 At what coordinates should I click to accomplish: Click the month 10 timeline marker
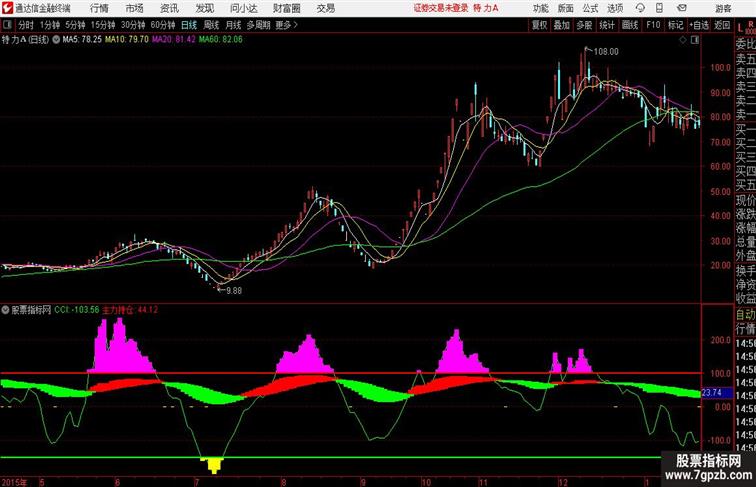[x=426, y=482]
